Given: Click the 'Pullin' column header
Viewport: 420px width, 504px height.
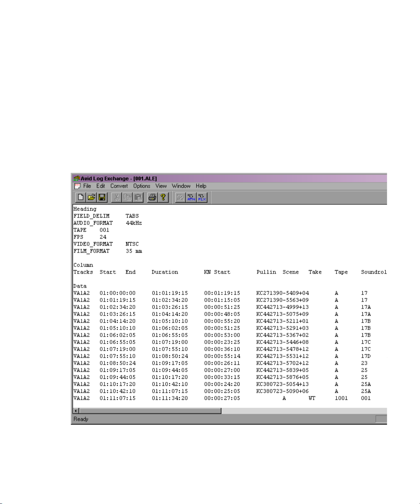Looking at the screenshot, I should tap(267, 272).
